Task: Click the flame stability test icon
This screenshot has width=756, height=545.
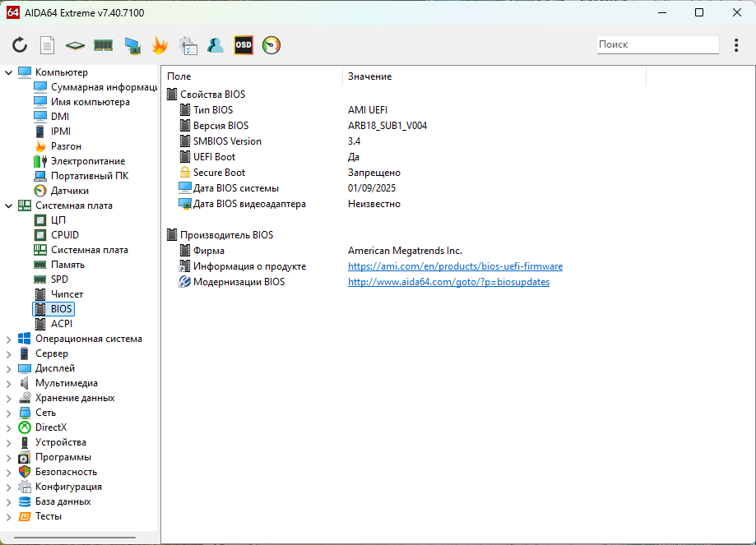Action: click(160, 45)
